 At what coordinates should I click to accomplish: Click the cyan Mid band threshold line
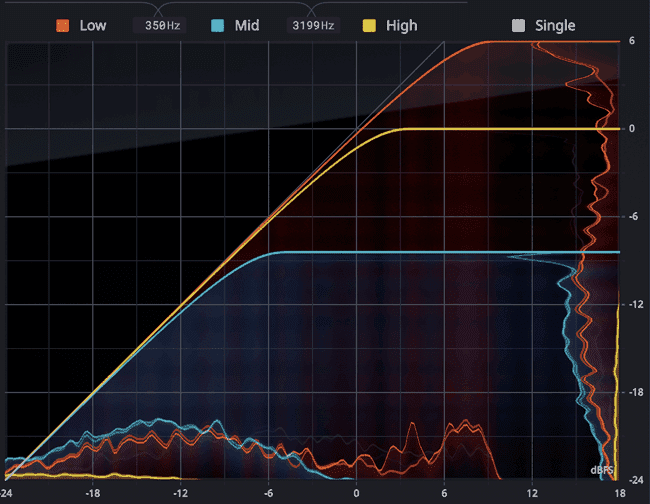pyautogui.click(x=451, y=252)
